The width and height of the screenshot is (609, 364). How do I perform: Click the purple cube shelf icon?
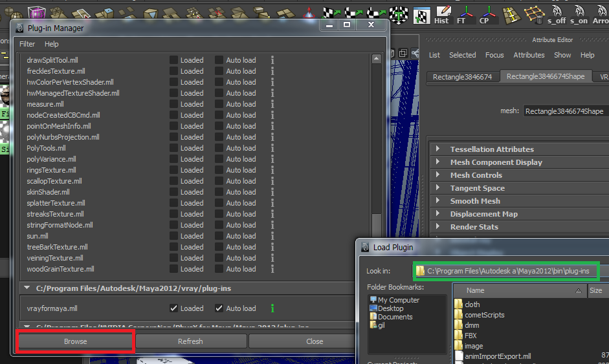[x=36, y=12]
